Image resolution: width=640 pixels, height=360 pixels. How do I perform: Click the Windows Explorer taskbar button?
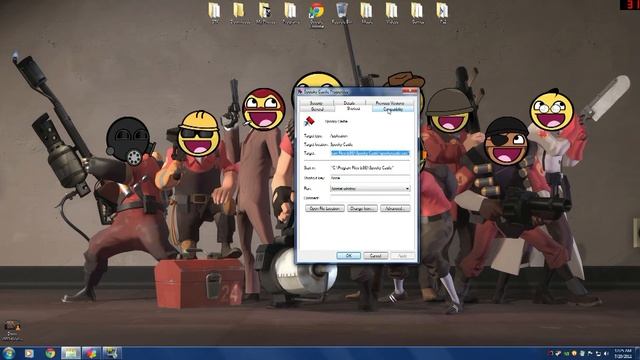[x=71, y=353]
